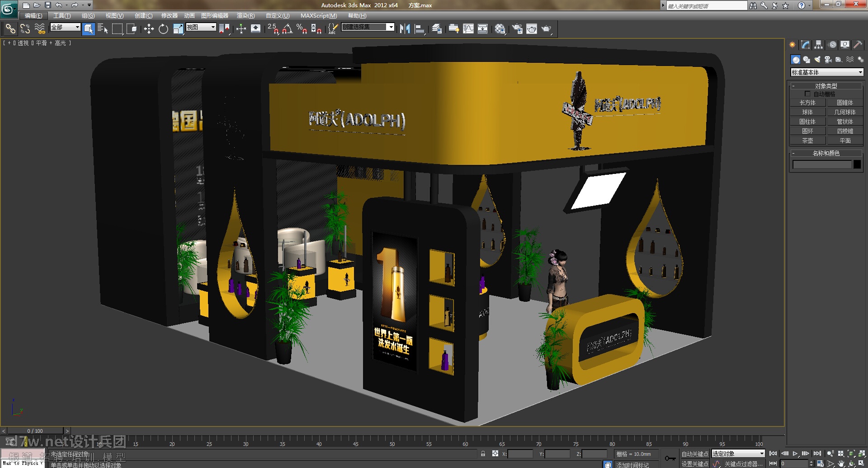This screenshot has width=868, height=468.
Task: Open the reference coordinate 视图 dropdown
Action: 201,27
